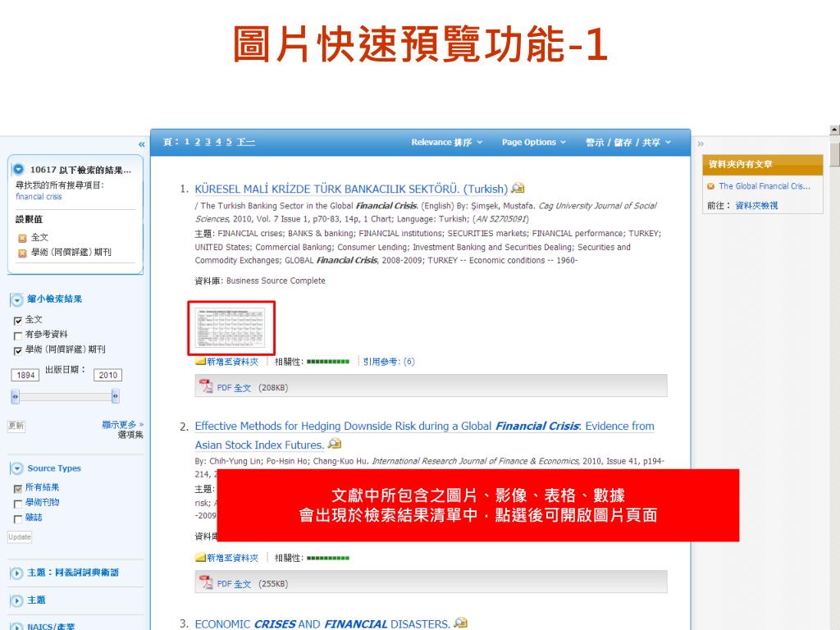The height and width of the screenshot is (630, 840).
Task: Click the 更新 update button under date slider
Action: pos(16,426)
